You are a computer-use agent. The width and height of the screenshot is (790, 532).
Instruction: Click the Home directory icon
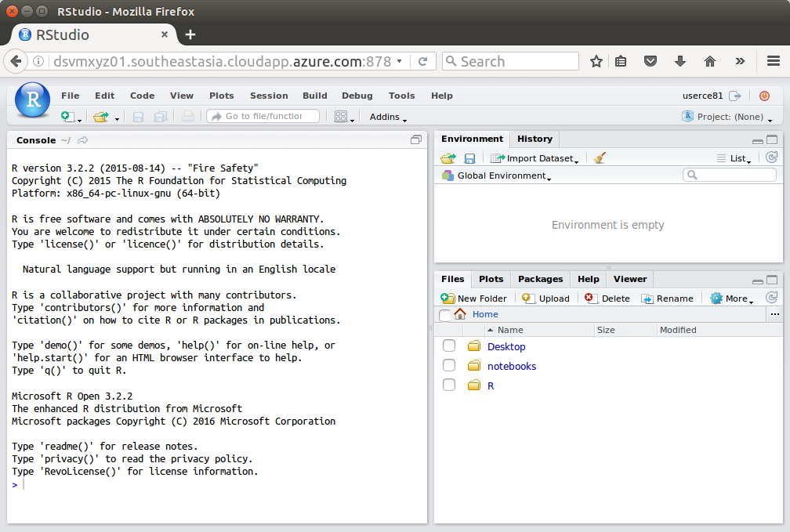460,314
